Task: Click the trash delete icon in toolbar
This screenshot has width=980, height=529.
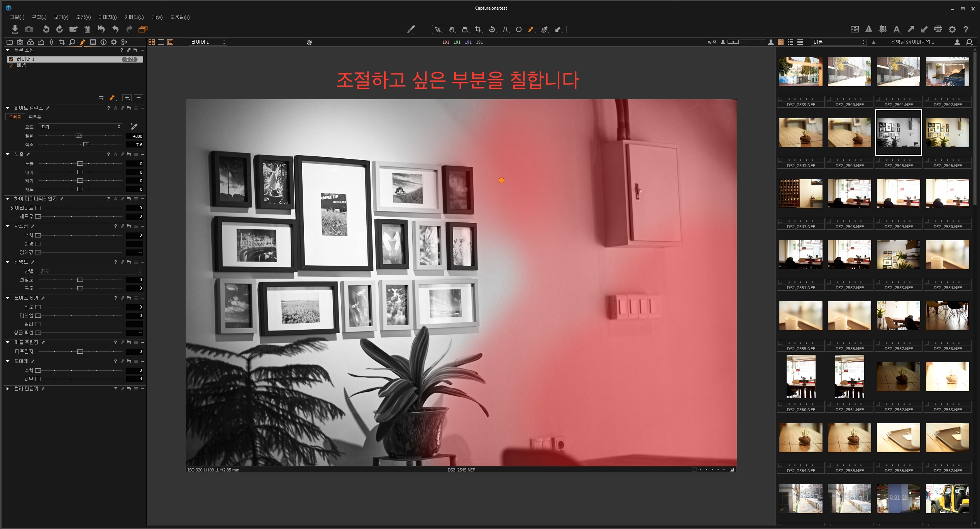Action: (x=87, y=29)
